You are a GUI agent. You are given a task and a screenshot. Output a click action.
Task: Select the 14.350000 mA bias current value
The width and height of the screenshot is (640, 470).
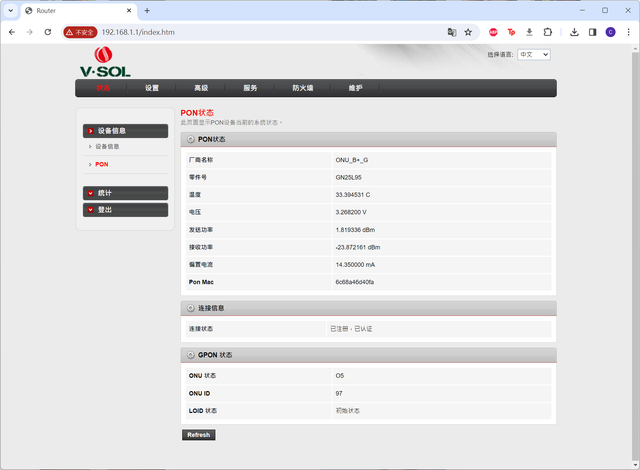tap(355, 265)
